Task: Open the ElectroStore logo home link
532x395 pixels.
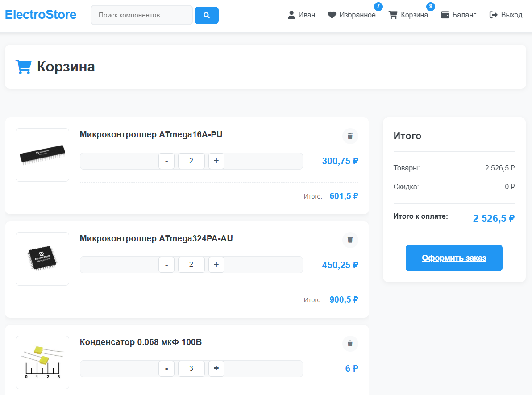Action: pos(40,15)
